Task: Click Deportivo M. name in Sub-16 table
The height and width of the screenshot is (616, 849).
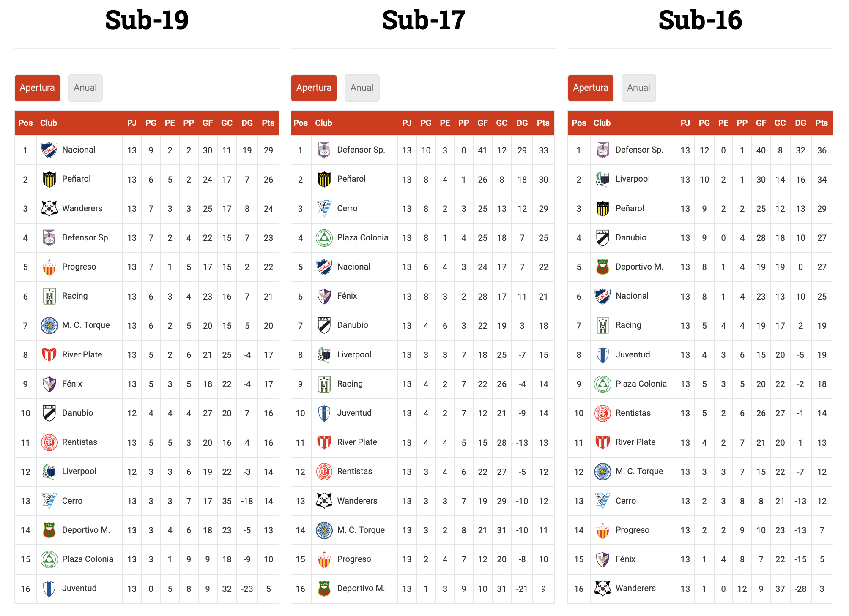Action: 639,267
